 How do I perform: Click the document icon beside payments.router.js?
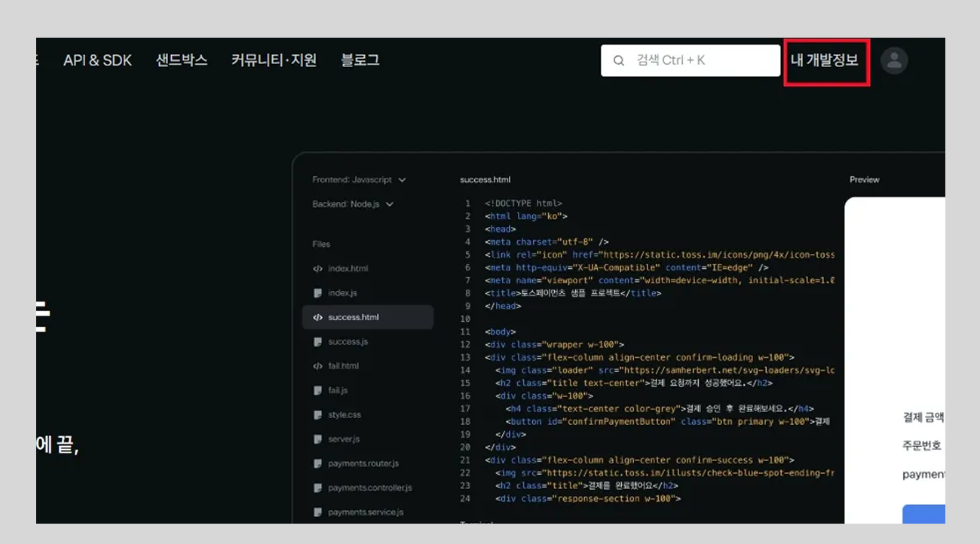pos(317,463)
